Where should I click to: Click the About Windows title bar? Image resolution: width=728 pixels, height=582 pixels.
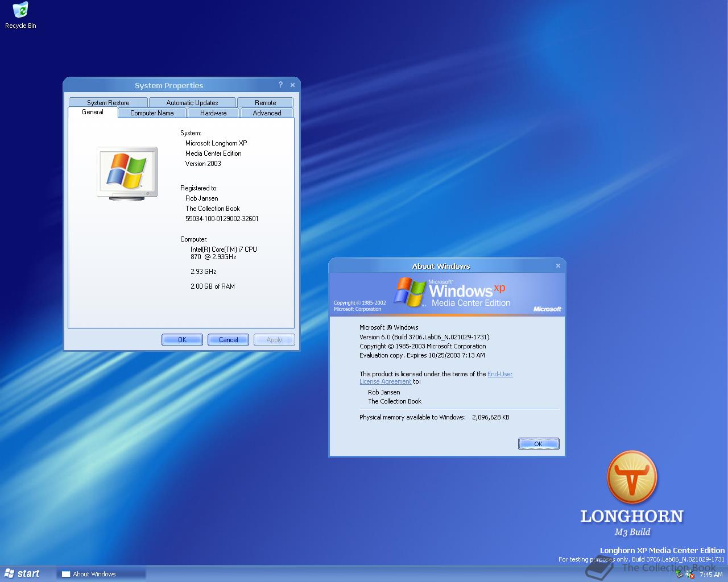[x=441, y=266]
